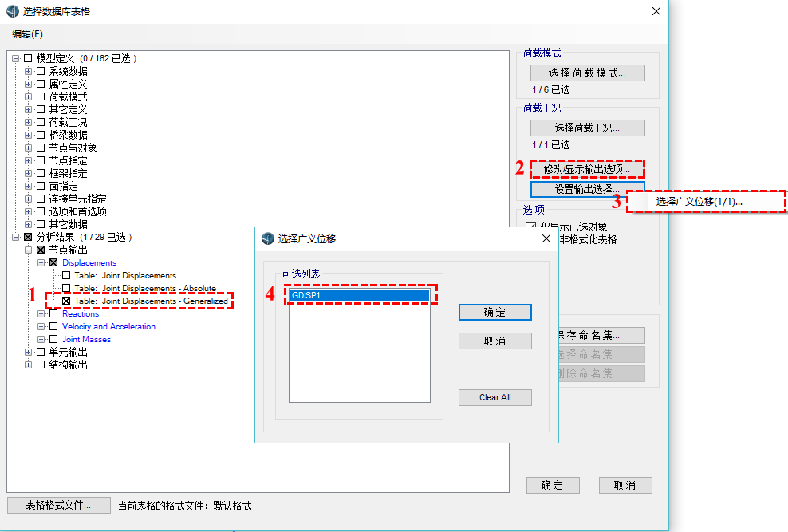
Task: Check the 荷载模式 tree checkbox
Action: point(41,97)
